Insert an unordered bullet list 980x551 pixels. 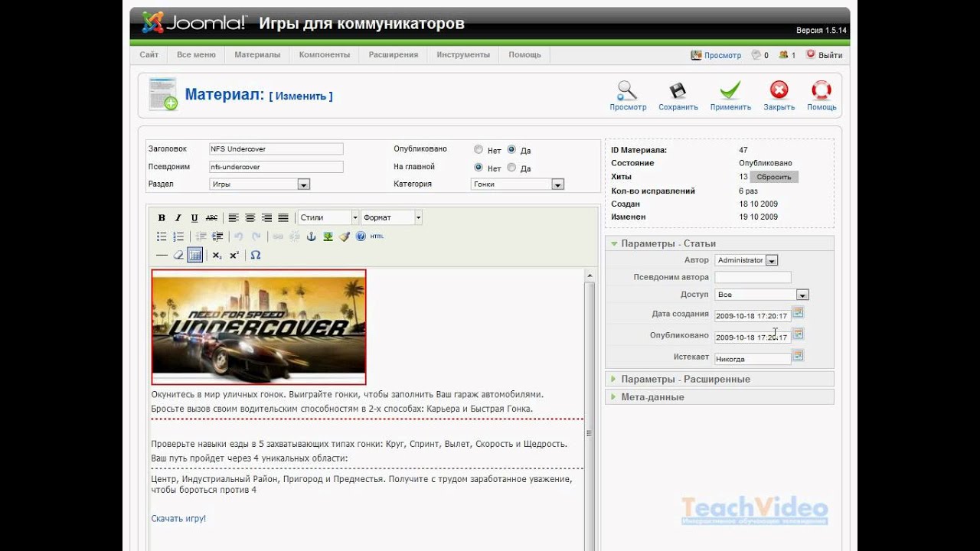coord(162,236)
